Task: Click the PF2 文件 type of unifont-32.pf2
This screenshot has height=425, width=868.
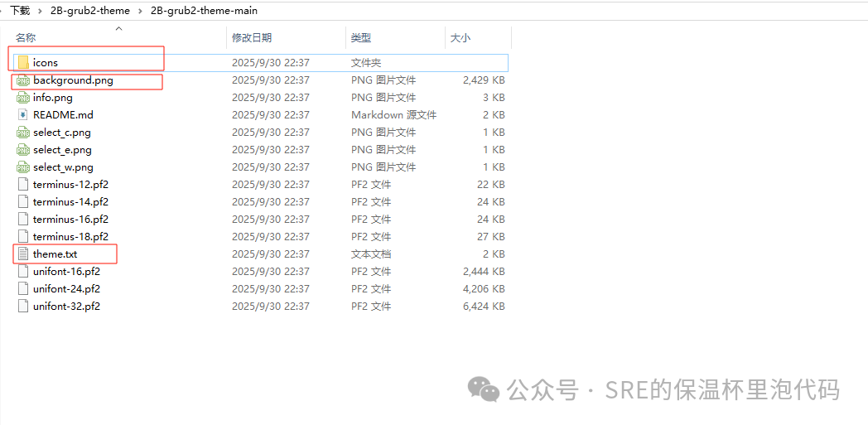Action: click(371, 306)
